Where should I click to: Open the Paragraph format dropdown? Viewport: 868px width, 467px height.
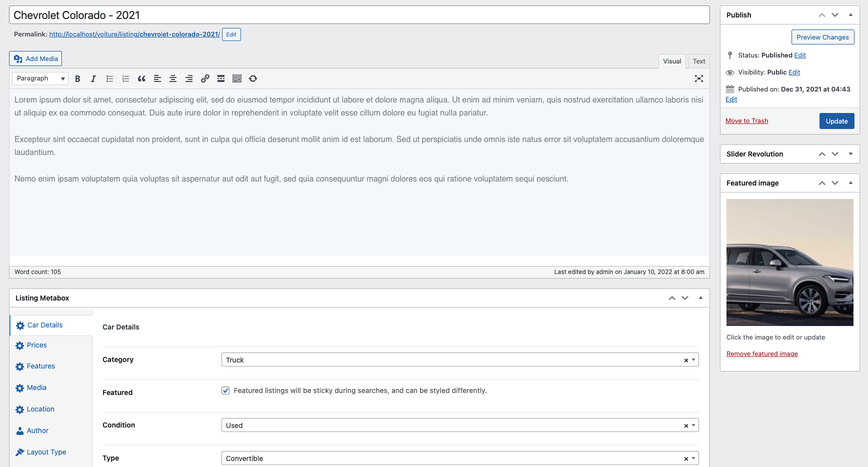(x=40, y=78)
